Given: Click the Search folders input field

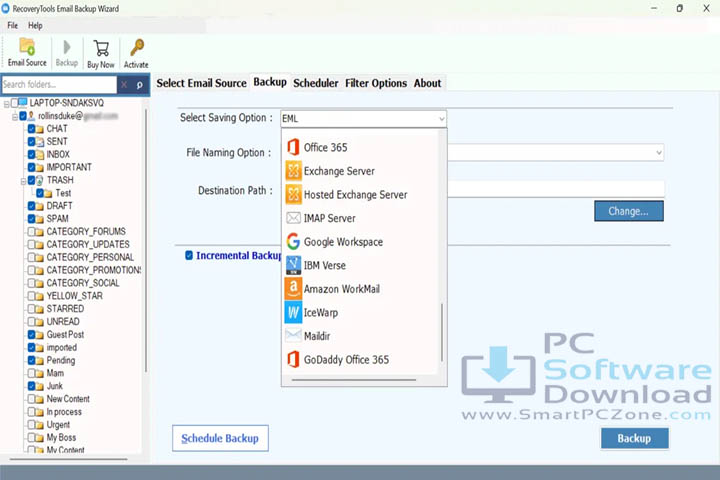Looking at the screenshot, I should (x=59, y=85).
